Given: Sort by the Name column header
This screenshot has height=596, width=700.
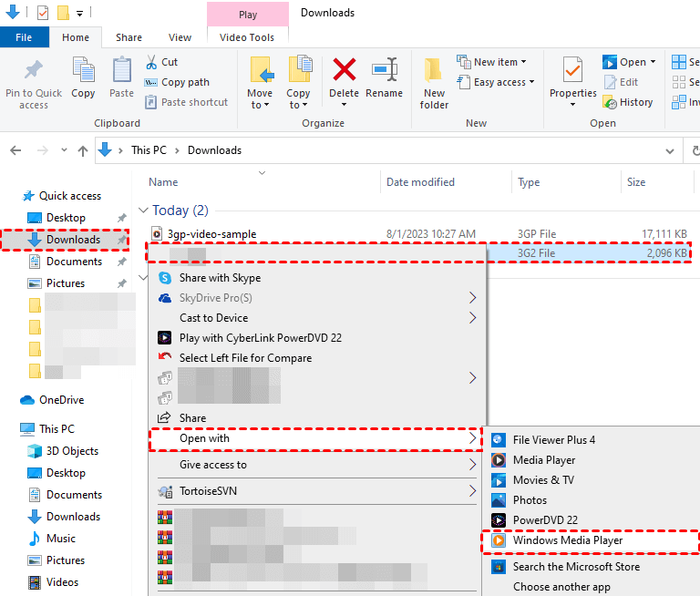Looking at the screenshot, I should click(x=163, y=182).
